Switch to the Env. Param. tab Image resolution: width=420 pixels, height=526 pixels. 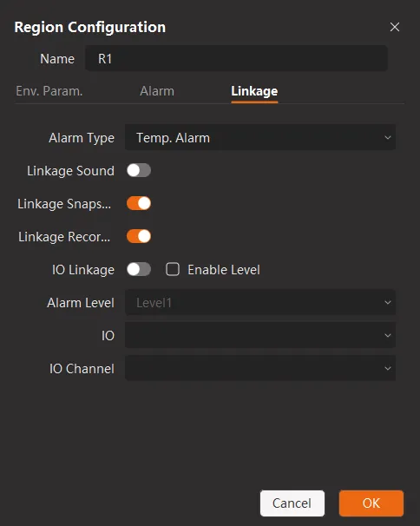(49, 91)
